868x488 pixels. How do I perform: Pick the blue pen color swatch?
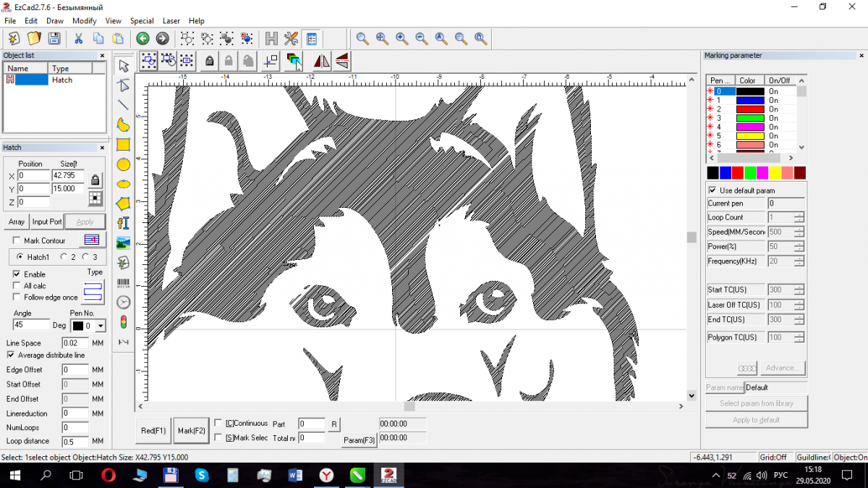tap(726, 173)
